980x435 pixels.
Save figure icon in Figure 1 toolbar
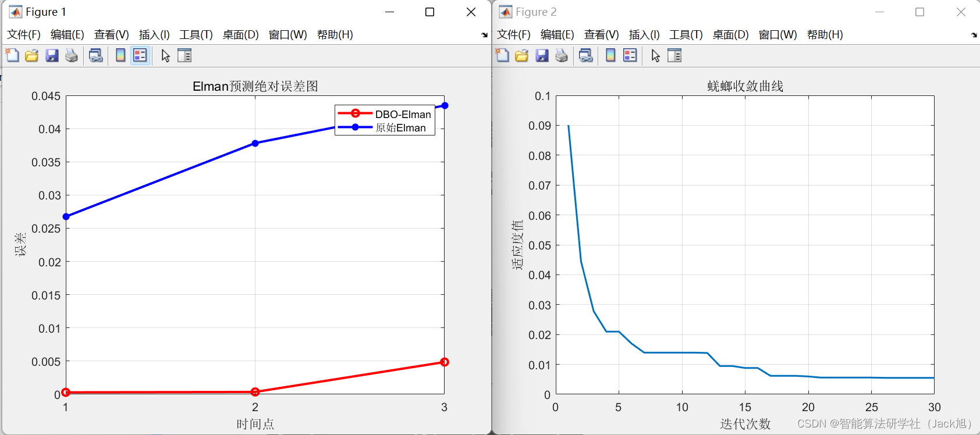[52, 56]
